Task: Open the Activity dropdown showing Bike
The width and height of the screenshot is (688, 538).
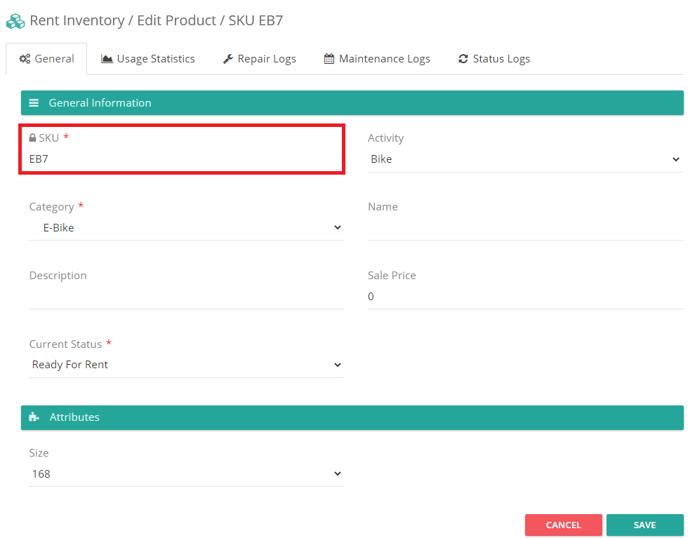Action: (x=525, y=159)
